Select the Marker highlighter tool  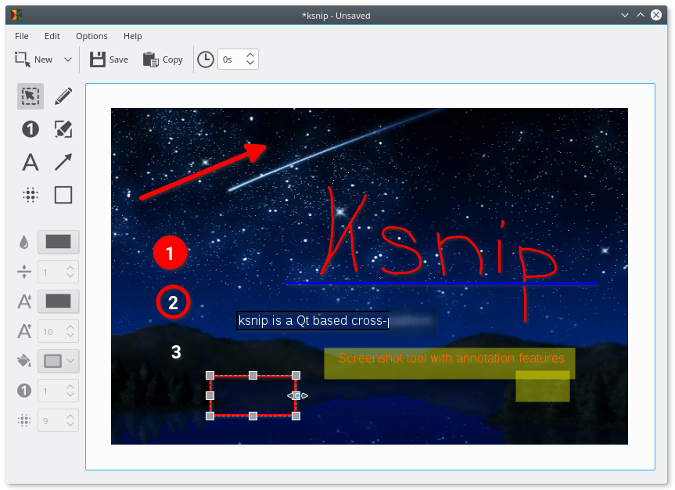click(x=63, y=130)
